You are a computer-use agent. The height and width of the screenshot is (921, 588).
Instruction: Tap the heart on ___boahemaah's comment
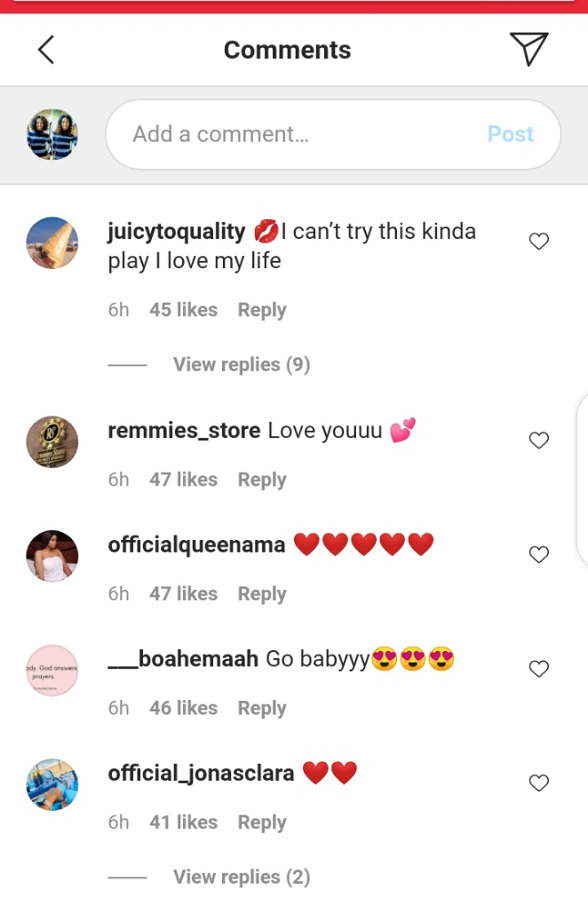click(539, 669)
